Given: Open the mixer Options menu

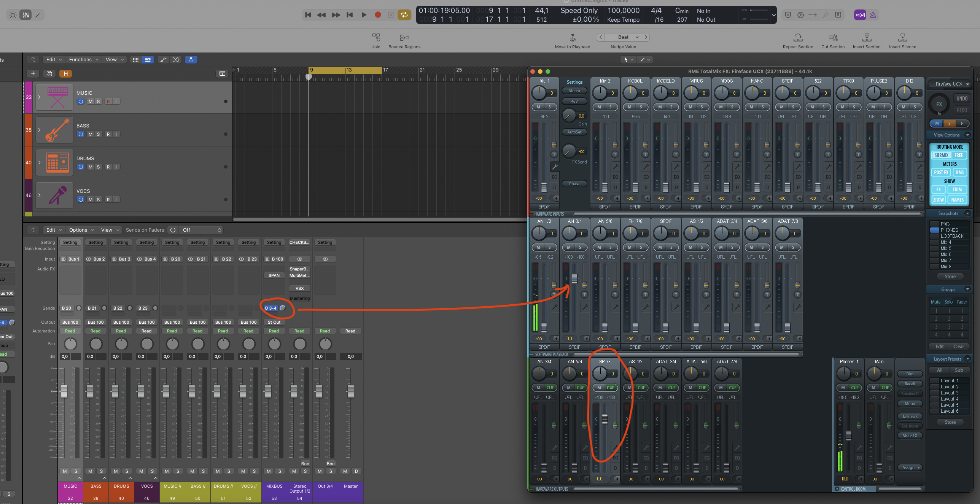Looking at the screenshot, I should 81,230.
